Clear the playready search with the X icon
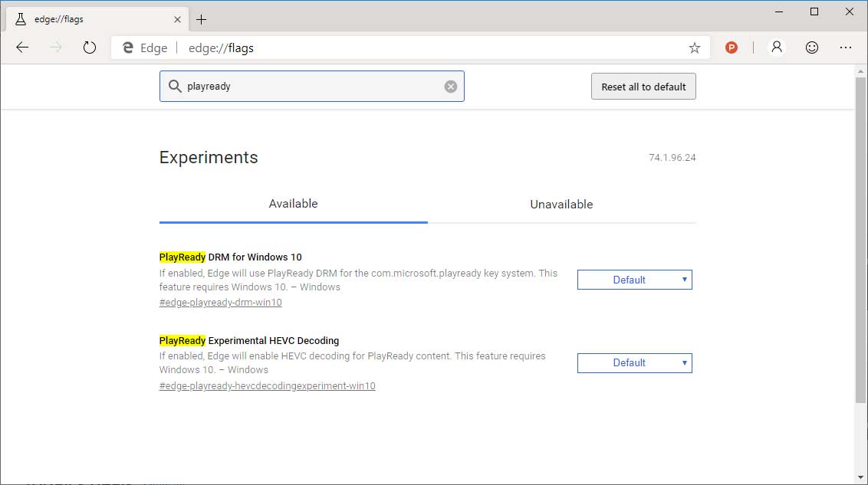 [450, 86]
